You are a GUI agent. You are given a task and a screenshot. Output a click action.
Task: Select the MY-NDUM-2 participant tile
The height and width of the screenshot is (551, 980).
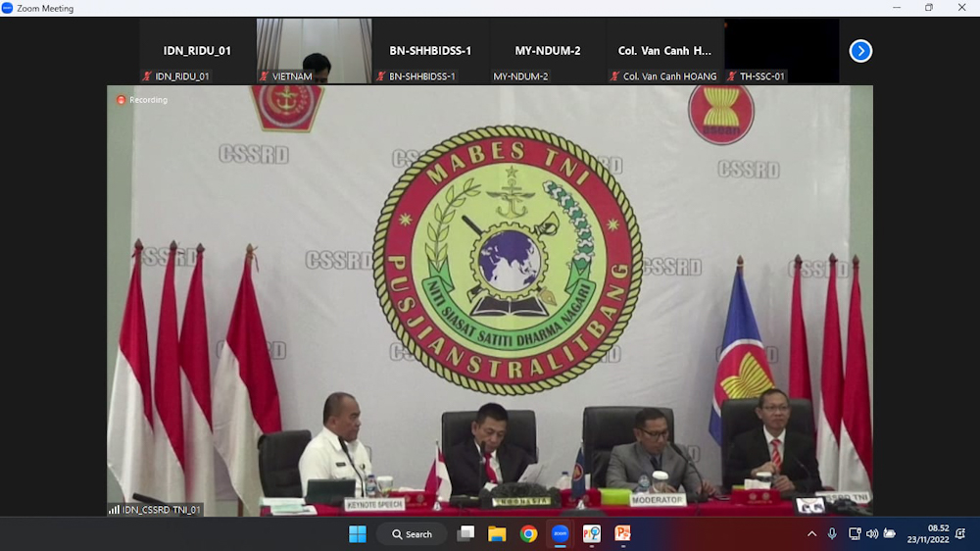[548, 51]
